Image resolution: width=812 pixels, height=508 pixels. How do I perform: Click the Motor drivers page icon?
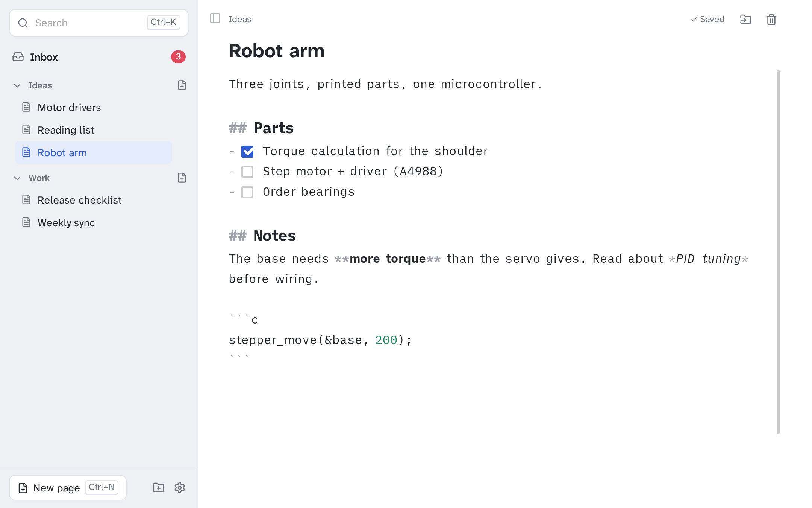point(26,107)
